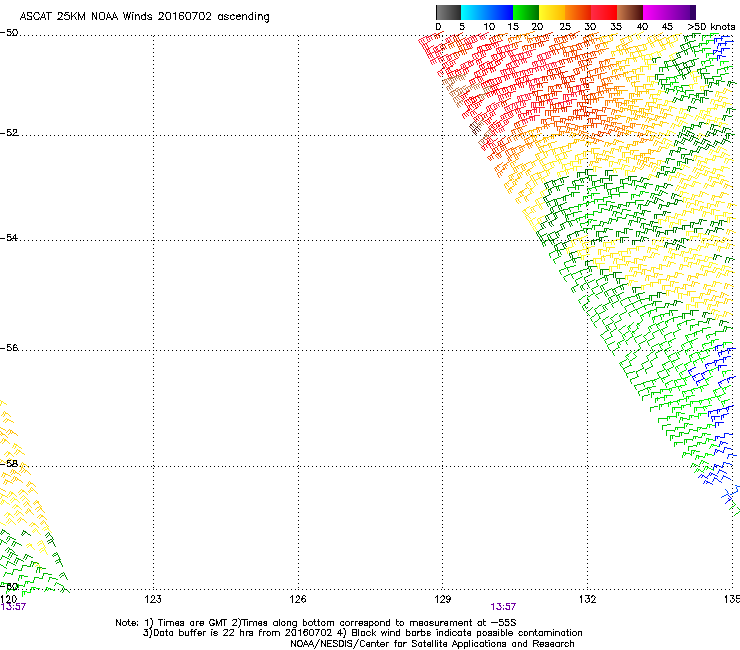The width and height of the screenshot is (740, 650).
Task: Click the brown 35–40 knots color bar segment
Action: tap(630, 12)
